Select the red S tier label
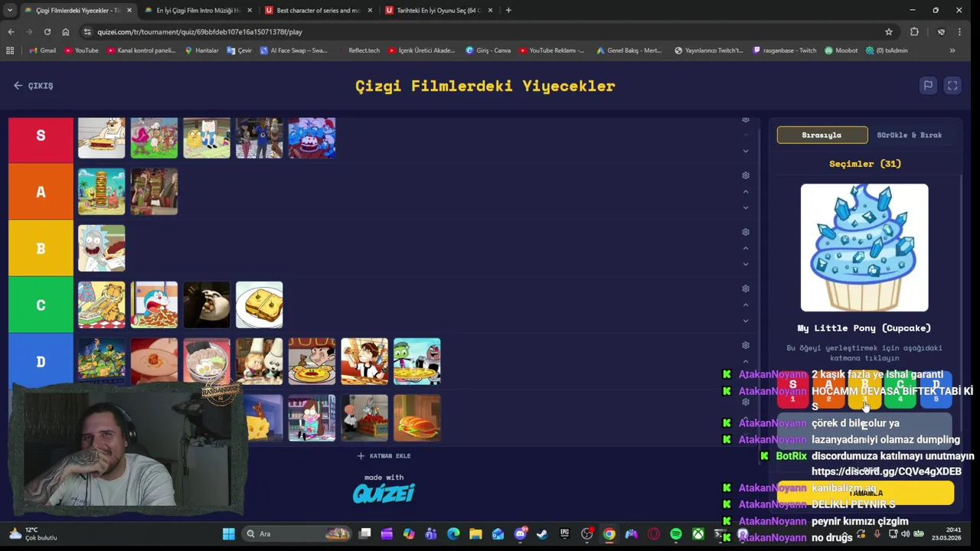The height and width of the screenshot is (551, 980). point(41,135)
